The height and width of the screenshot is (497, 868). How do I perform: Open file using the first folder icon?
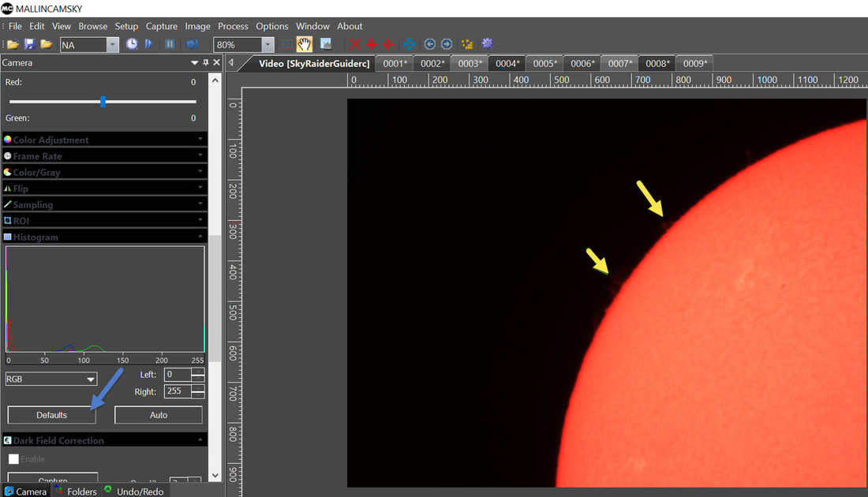13,44
